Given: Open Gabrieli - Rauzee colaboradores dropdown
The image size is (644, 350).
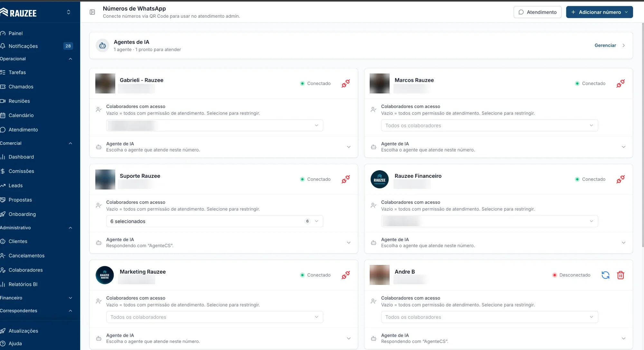Looking at the screenshot, I should tap(215, 125).
